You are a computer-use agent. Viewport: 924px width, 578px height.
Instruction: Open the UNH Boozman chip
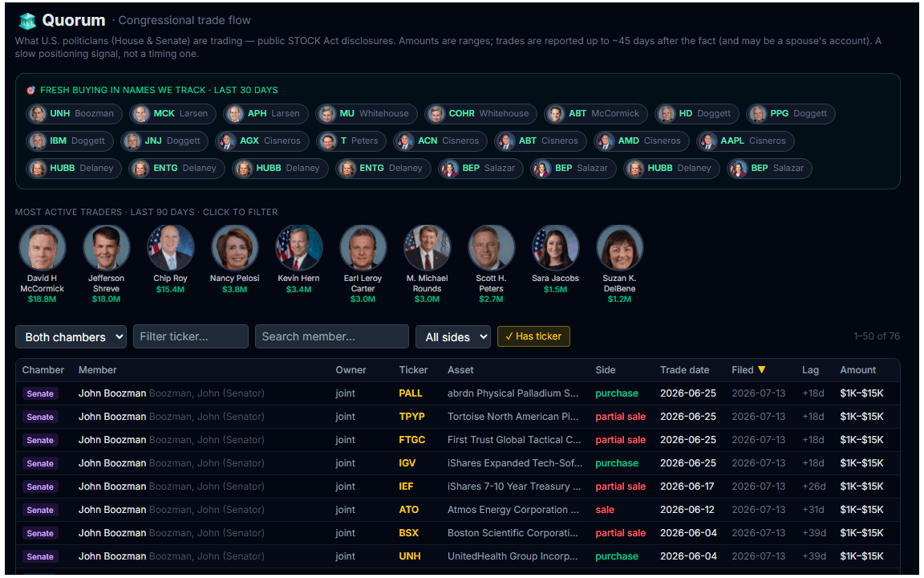tap(75, 113)
